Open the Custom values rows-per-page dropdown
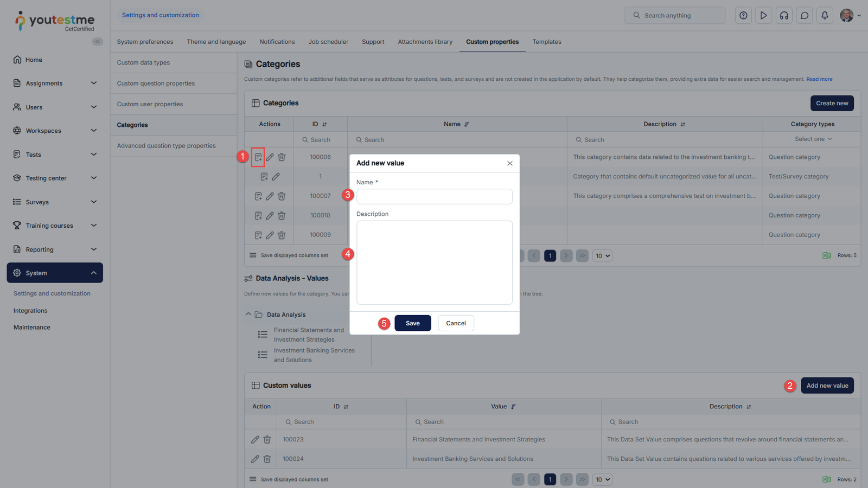868x488 pixels. 603,479
